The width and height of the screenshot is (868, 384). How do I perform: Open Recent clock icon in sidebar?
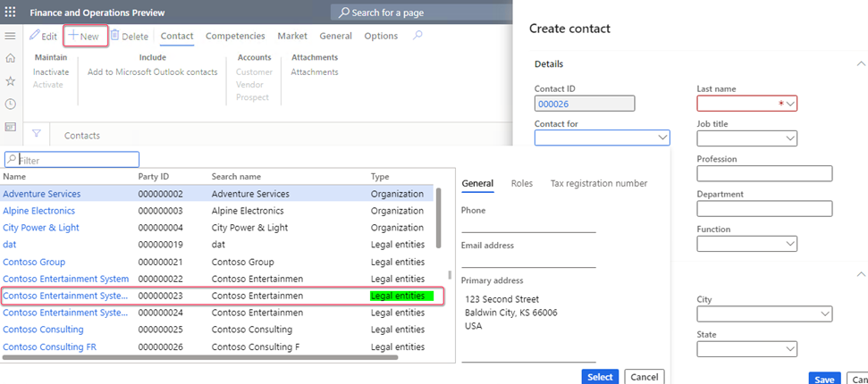10,104
